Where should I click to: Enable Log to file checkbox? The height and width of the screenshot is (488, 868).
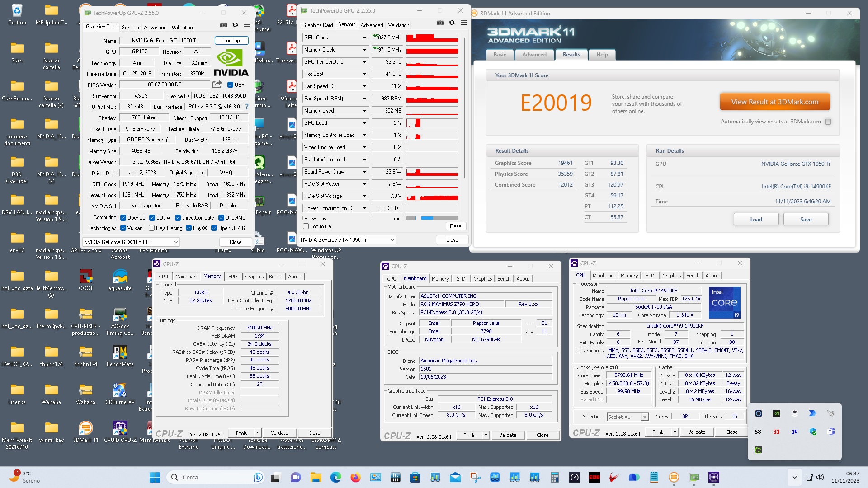click(306, 226)
